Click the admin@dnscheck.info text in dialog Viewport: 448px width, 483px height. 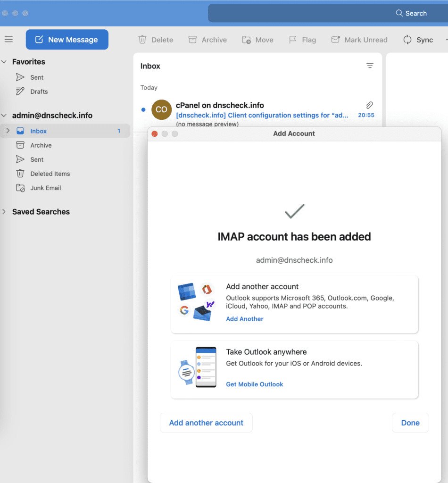pos(294,260)
